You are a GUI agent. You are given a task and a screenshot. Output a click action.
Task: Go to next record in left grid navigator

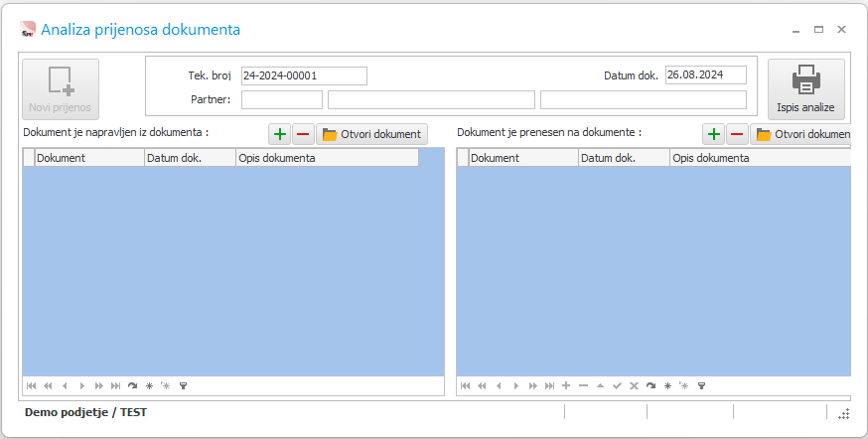[x=81, y=385]
